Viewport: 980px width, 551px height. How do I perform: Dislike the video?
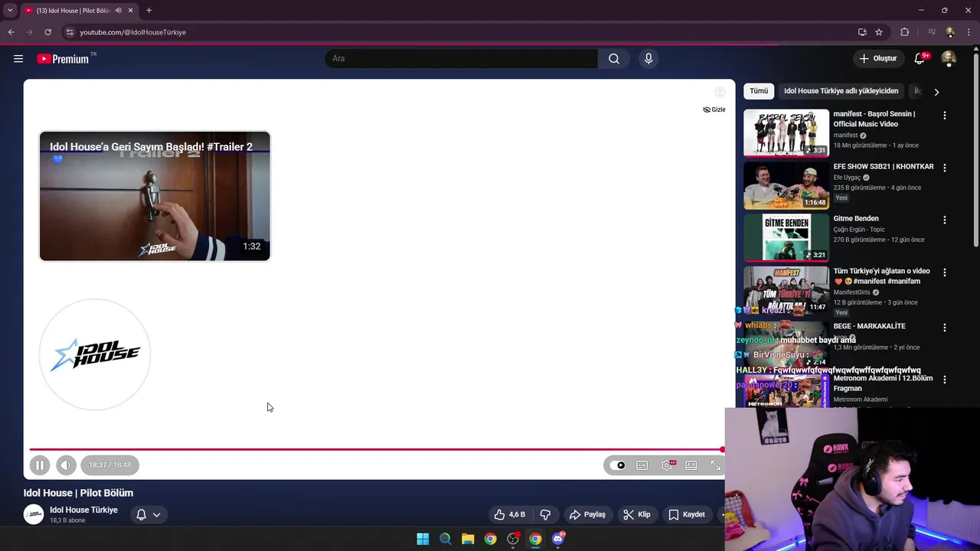[545, 514]
